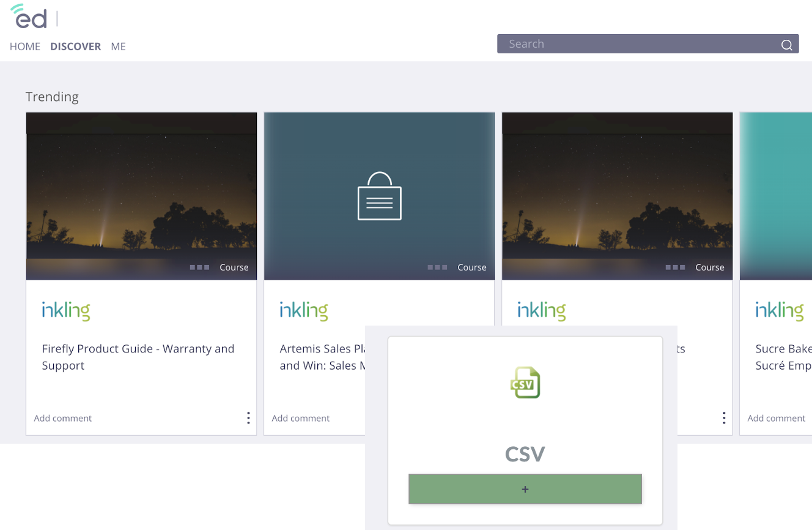Viewport: 812px width, 530px height.
Task: Click the magnifier search icon
Action: tap(787, 45)
